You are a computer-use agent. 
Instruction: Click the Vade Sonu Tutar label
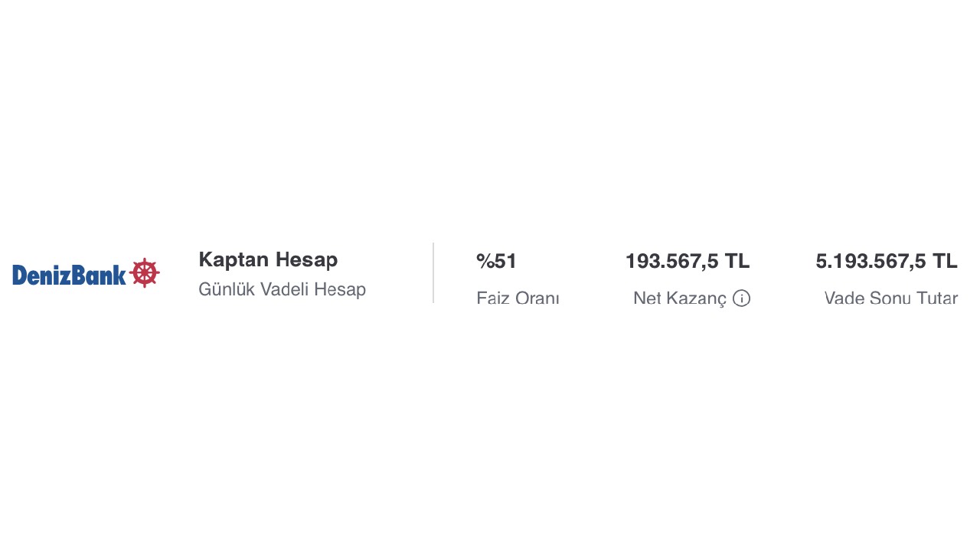[891, 298]
